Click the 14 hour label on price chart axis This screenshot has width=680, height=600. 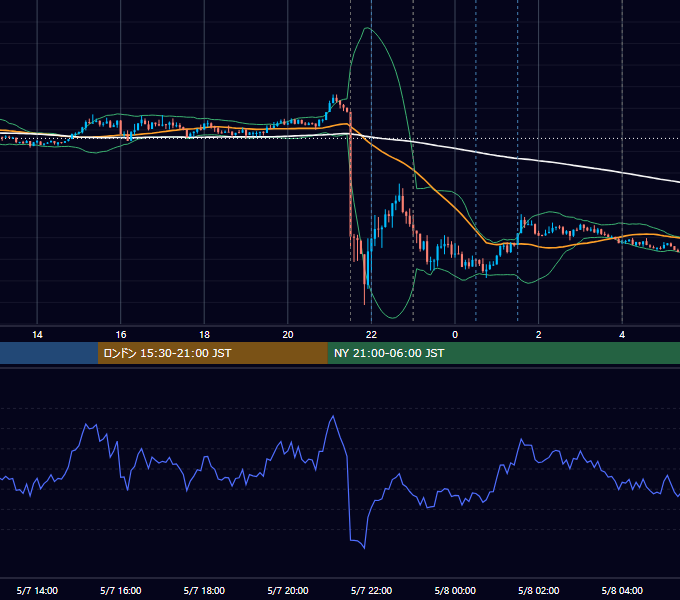point(37,335)
